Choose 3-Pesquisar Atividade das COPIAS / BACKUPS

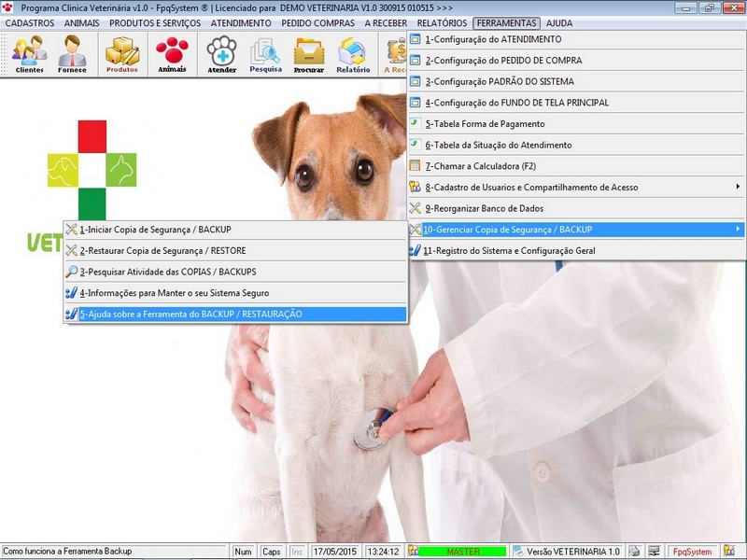click(x=235, y=272)
